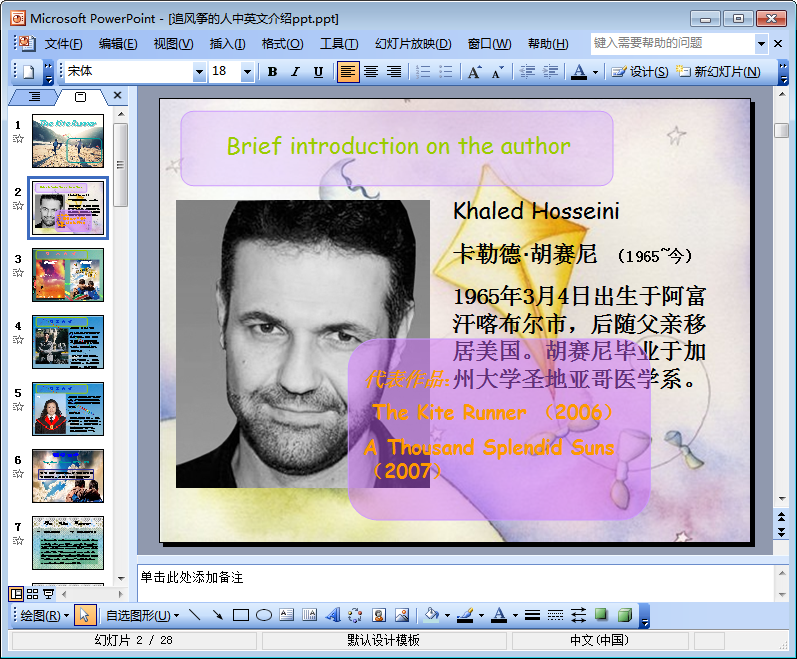Screen dimensions: 797x659
Task: Increase the indent level
Action: pyautogui.click(x=550, y=72)
